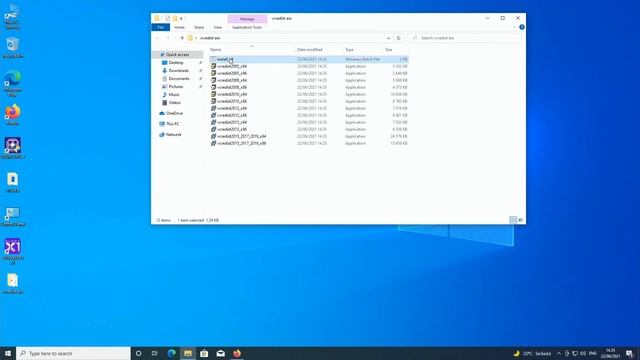
Task: Select the Firefox desktop shortcut
Action: pyautogui.click(x=13, y=115)
